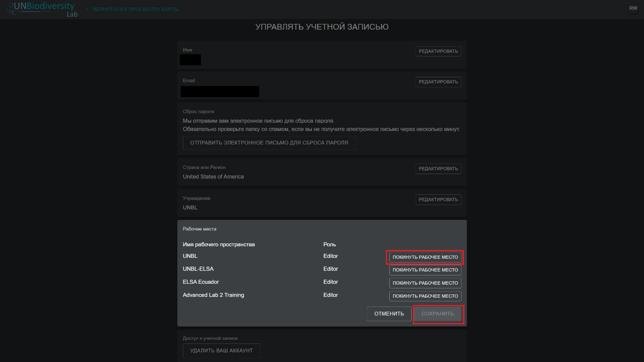This screenshot has height=362, width=644.
Task: Edit the 'Страна или Регион' field
Action: click(438, 169)
